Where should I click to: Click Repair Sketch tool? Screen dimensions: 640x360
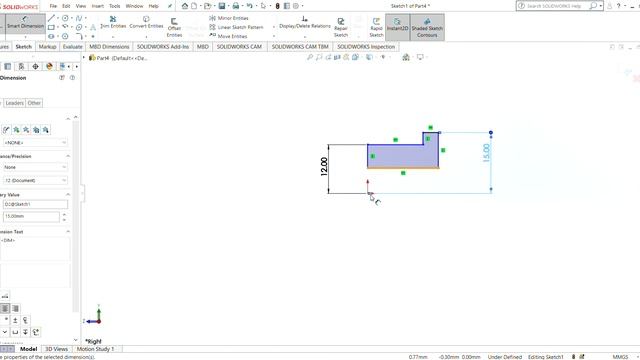pyautogui.click(x=341, y=27)
